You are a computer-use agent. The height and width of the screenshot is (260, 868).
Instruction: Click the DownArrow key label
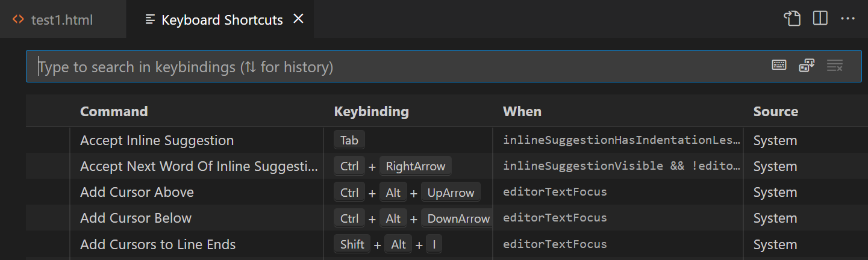(x=457, y=218)
